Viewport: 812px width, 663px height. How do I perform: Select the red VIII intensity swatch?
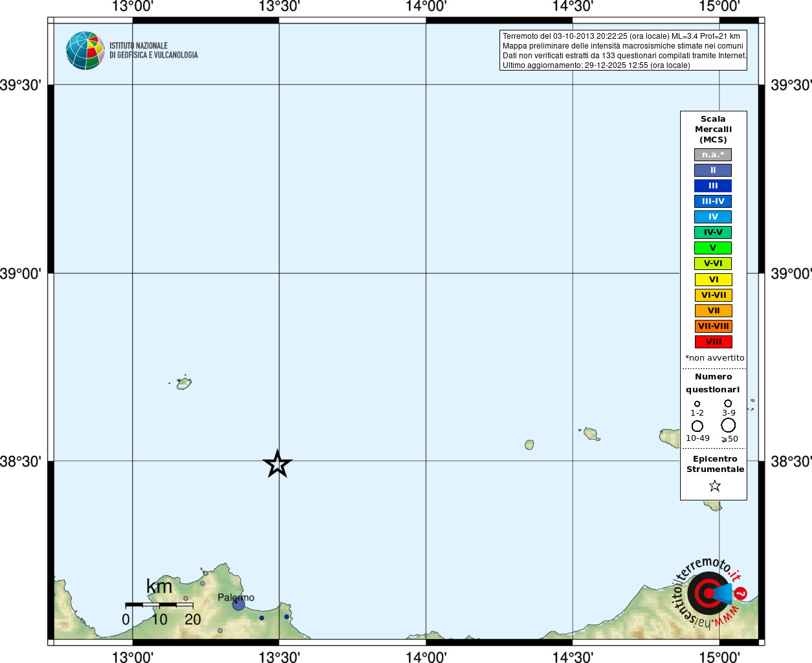713,342
